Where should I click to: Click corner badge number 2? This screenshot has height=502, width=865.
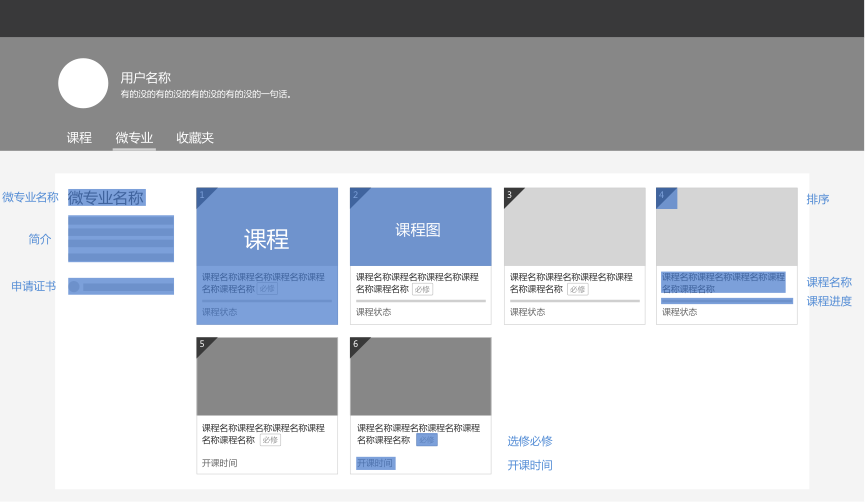point(356,195)
